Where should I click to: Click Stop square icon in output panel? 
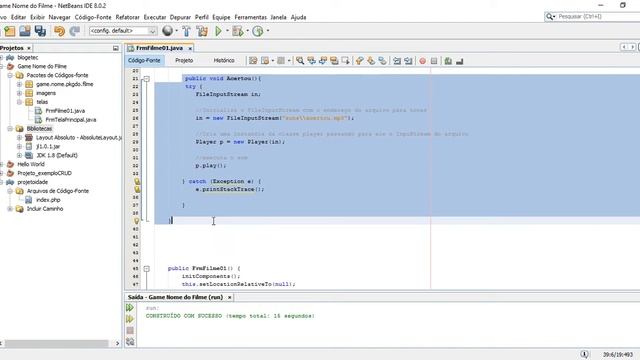[130, 330]
